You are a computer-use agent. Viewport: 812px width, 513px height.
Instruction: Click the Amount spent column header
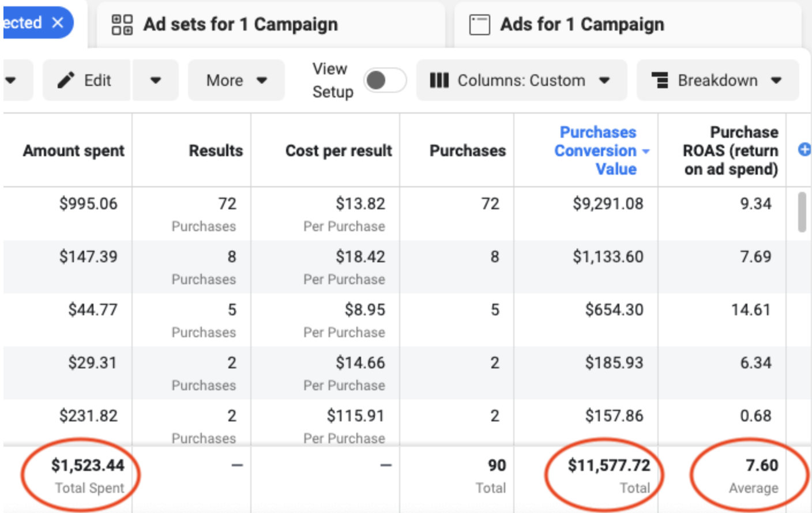(73, 150)
